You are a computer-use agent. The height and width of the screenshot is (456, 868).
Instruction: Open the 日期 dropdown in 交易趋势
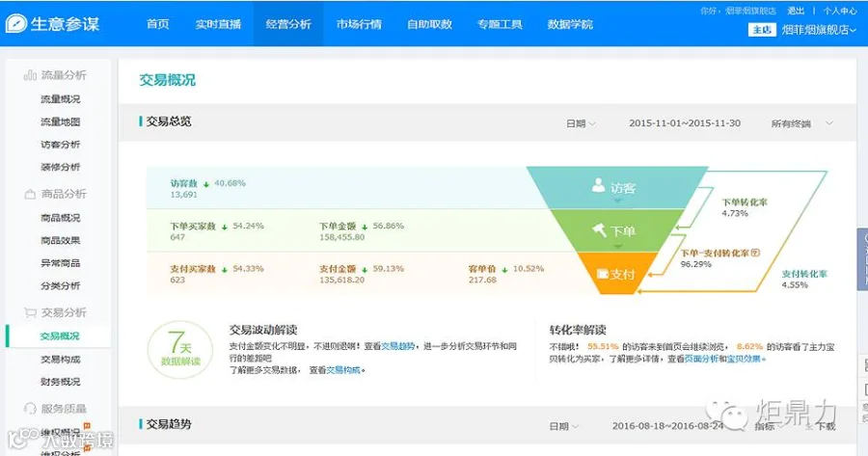click(563, 426)
